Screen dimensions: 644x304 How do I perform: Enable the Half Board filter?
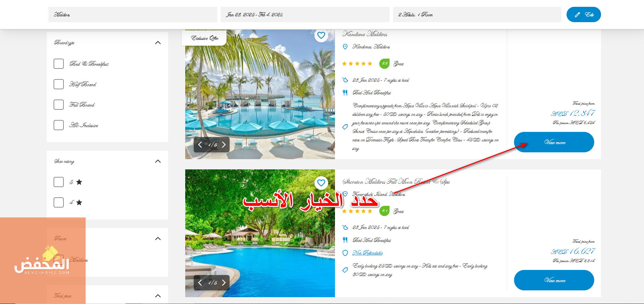tap(59, 84)
